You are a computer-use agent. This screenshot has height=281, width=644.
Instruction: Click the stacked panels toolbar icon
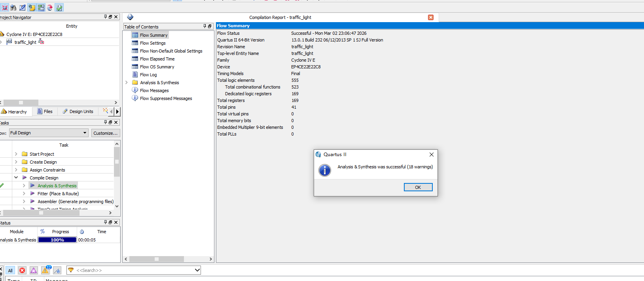[41, 8]
